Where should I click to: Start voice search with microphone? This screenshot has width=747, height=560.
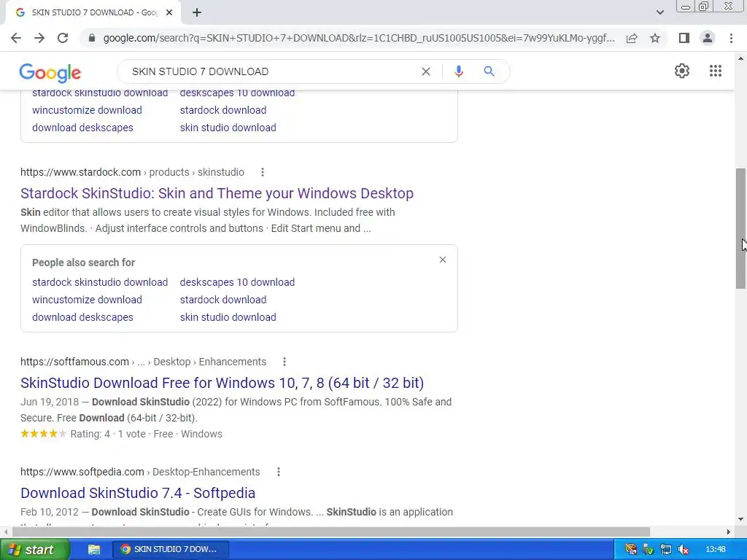point(458,71)
